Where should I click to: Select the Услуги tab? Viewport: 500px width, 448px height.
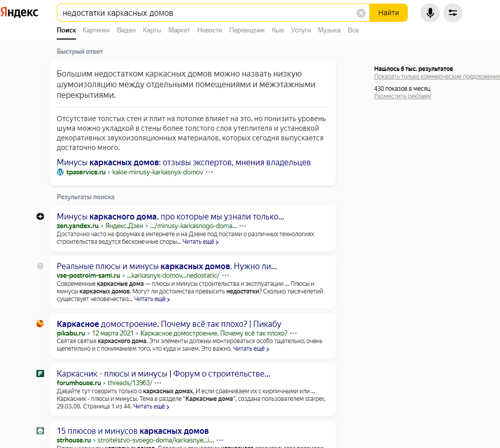point(301,30)
